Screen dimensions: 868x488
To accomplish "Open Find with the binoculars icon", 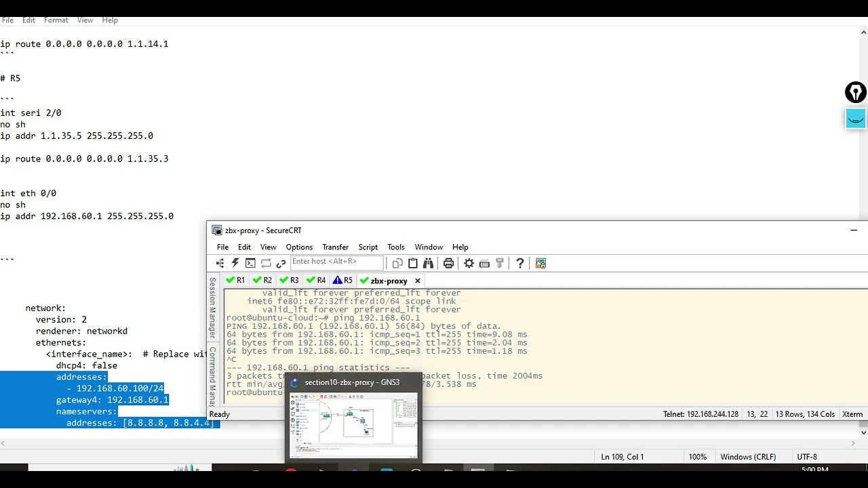I will tap(428, 263).
